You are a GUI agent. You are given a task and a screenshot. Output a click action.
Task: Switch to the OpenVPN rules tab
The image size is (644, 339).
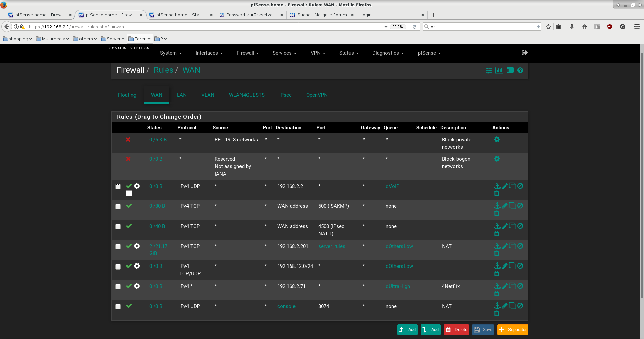coord(317,95)
